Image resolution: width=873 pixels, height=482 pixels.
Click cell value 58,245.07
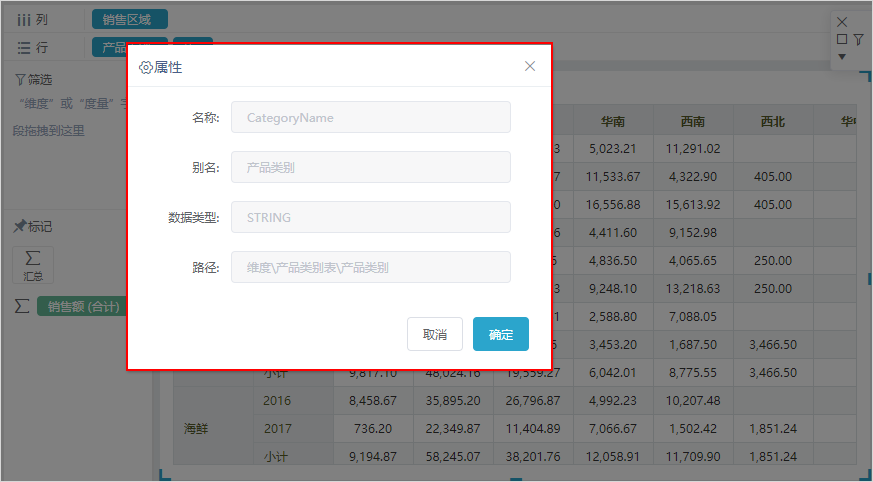453,456
